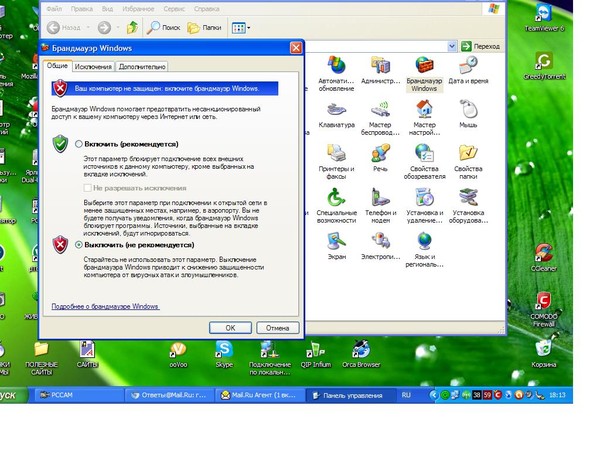Open Вид menu
This screenshot has width=600, height=450.
(x=107, y=8)
